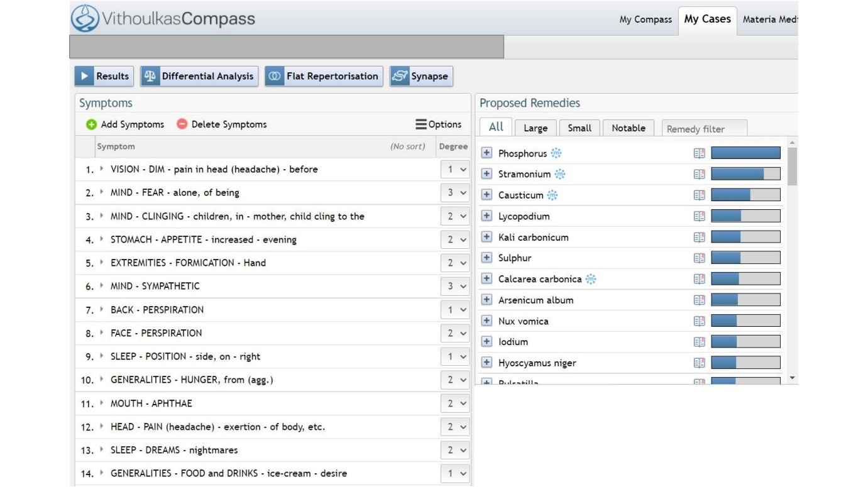The image size is (868, 487).
Task: Click the VithoulkasCompass logo icon
Action: coord(85,18)
